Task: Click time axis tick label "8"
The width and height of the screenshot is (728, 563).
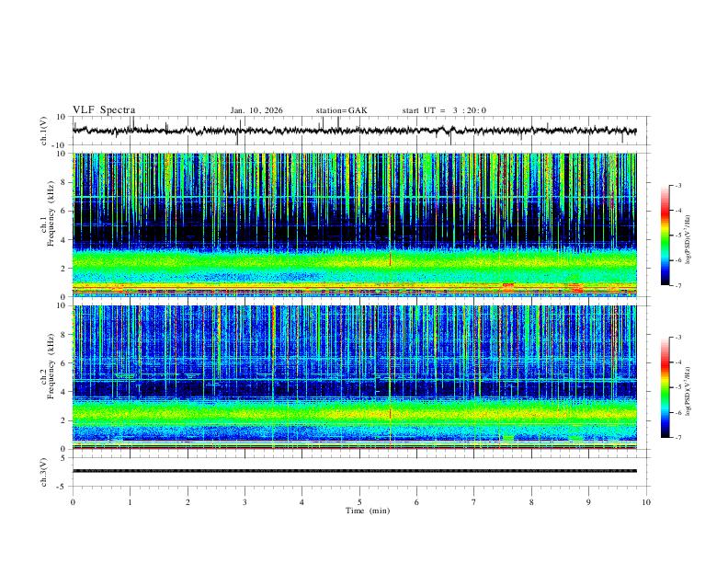Action: point(531,502)
